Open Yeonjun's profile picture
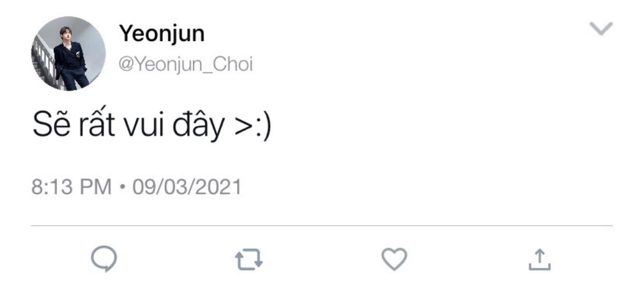Viewport: 644px width, 289px height. click(68, 53)
